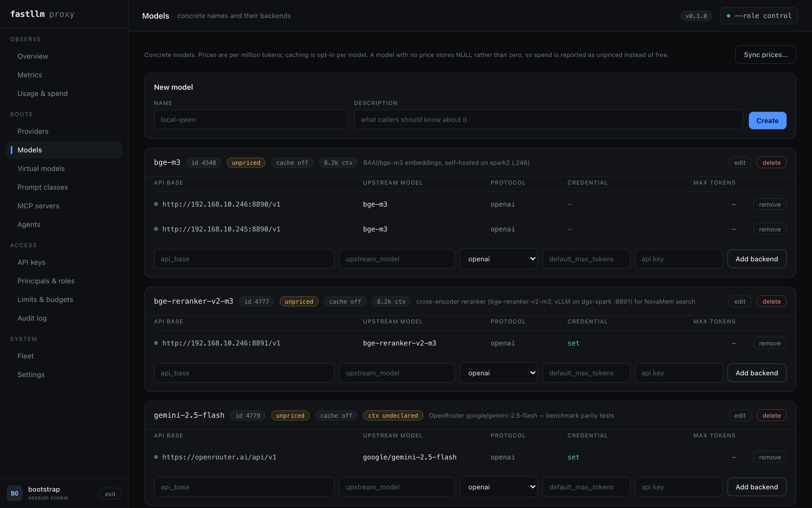
Task: Click the --role control status badge
Action: [759, 16]
